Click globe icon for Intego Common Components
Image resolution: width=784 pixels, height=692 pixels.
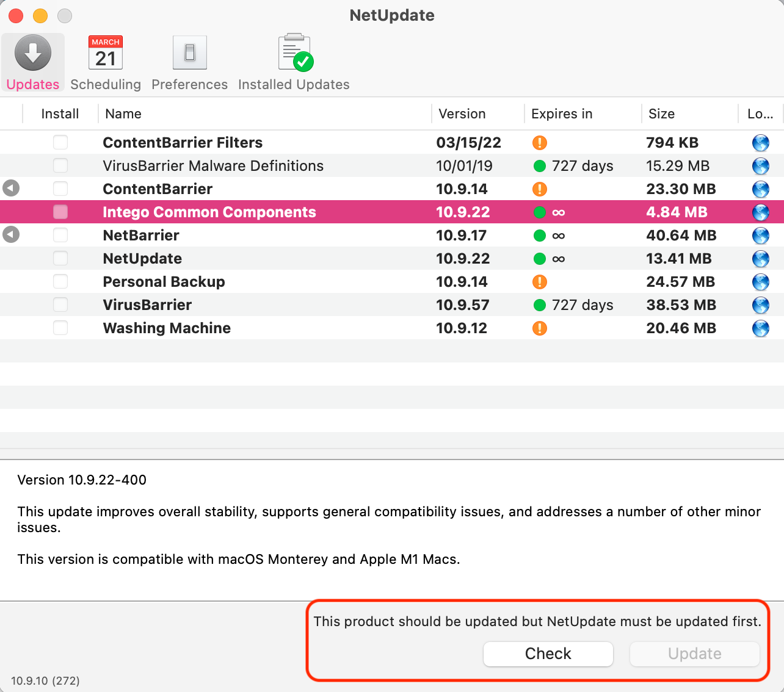[761, 212]
